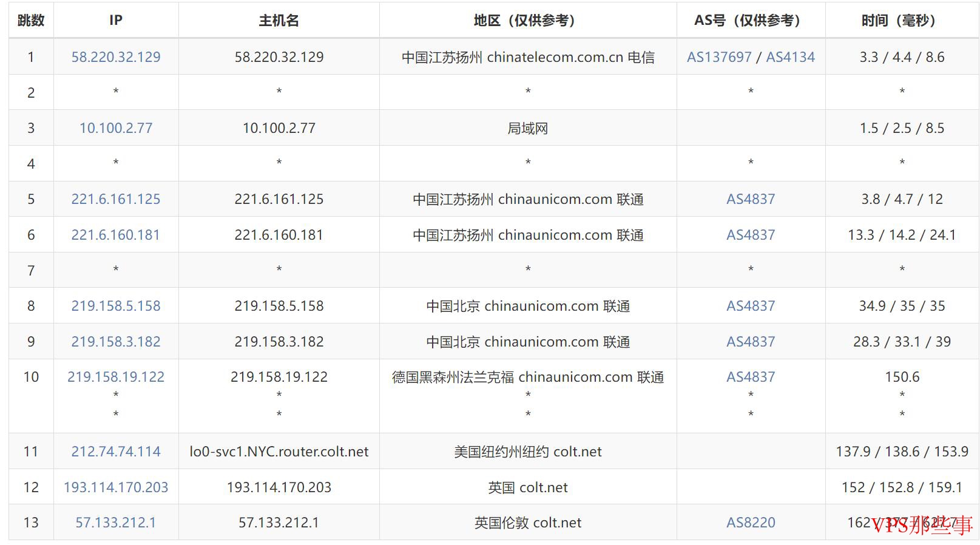This screenshot has width=980, height=545.
Task: Select hop number 10
Action: click(31, 377)
